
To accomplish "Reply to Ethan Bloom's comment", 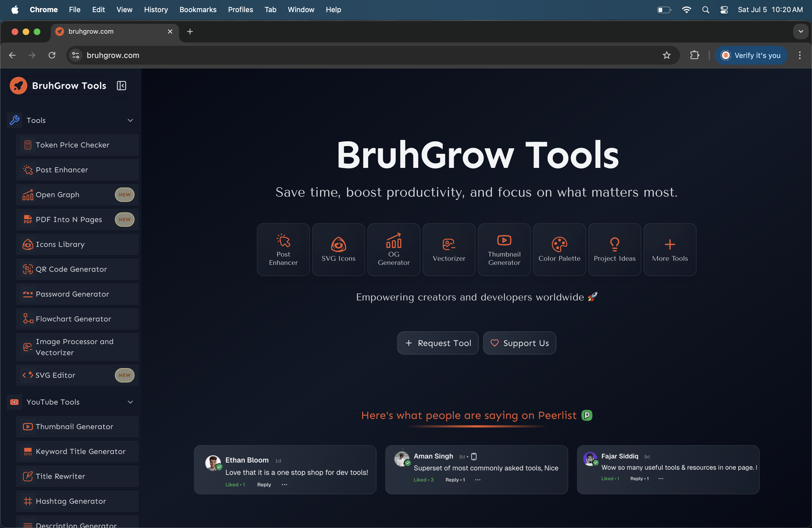I will coord(264,484).
